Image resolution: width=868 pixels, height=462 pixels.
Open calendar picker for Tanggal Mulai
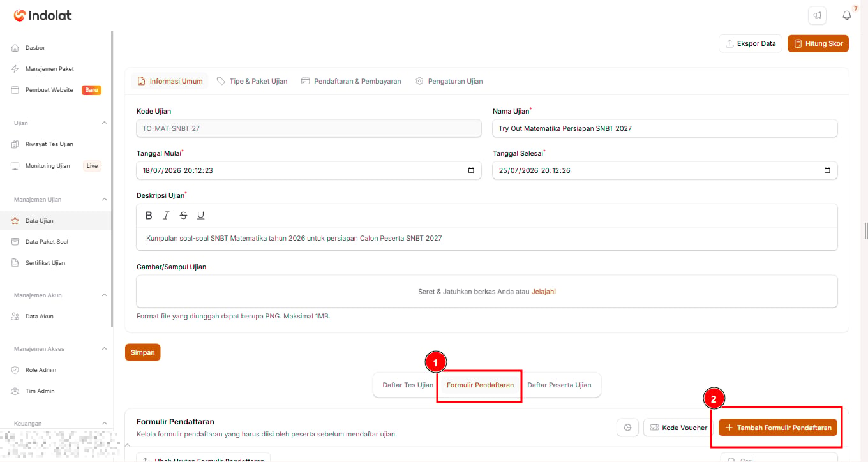pos(471,170)
